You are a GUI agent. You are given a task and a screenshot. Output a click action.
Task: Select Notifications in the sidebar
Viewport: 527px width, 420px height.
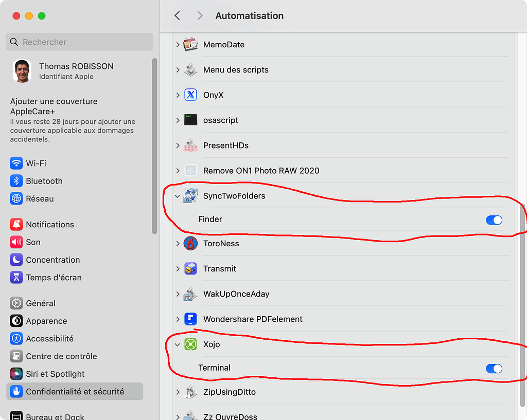coord(75,224)
